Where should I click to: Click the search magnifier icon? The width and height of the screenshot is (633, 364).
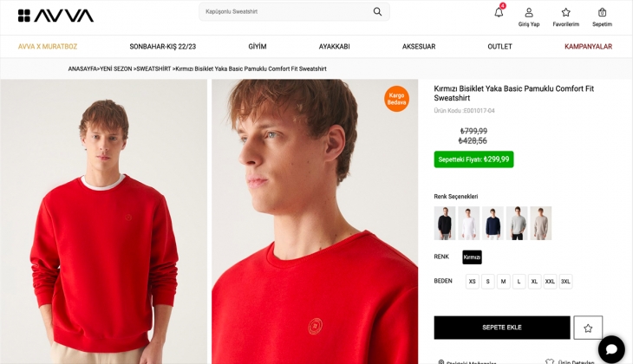[x=377, y=12]
